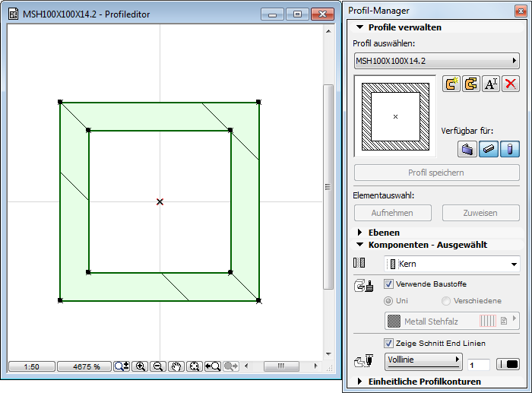The height and width of the screenshot is (393, 532).
Task: Expand the Einheitliche Profilkonturen section
Action: click(x=360, y=382)
